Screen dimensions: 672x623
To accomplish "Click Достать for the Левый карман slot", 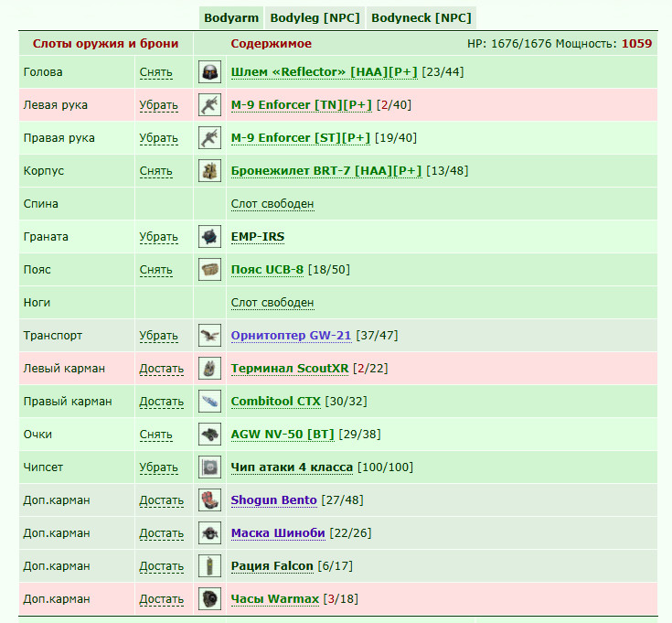I will pyautogui.click(x=162, y=369).
